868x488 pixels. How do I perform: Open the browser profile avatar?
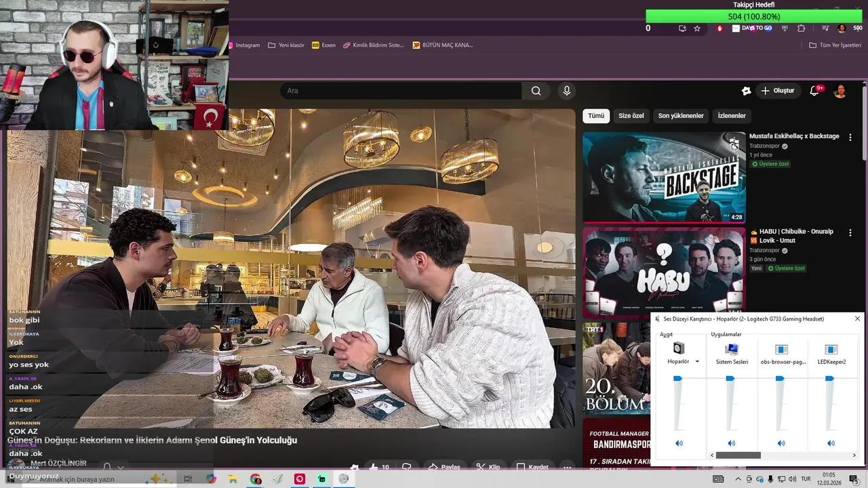pyautogui.click(x=842, y=28)
